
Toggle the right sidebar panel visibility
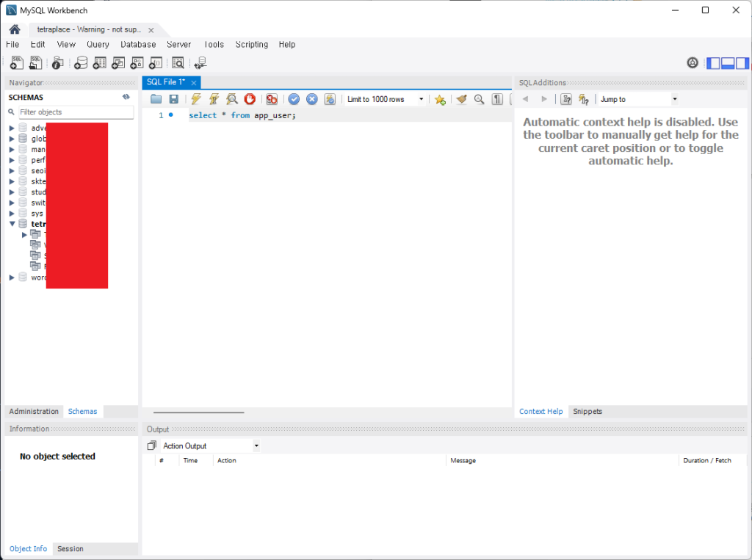(x=742, y=63)
